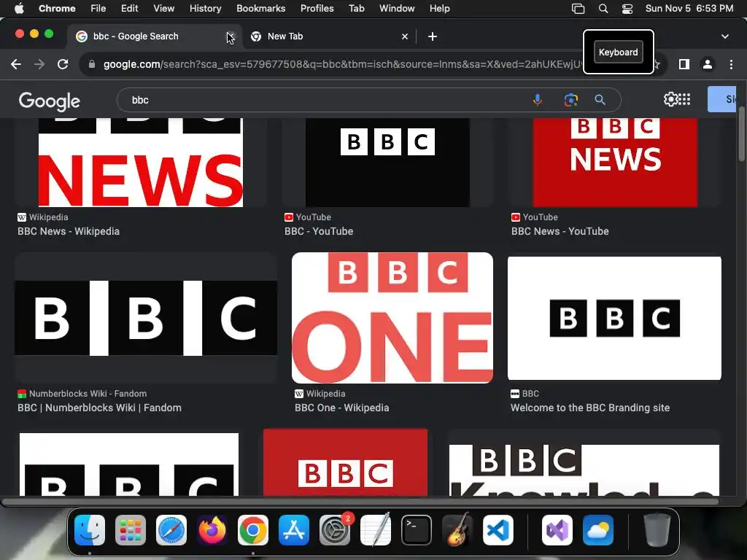The image size is (747, 560).
Task: Open System Settings from the Dock
Action: coord(335,530)
